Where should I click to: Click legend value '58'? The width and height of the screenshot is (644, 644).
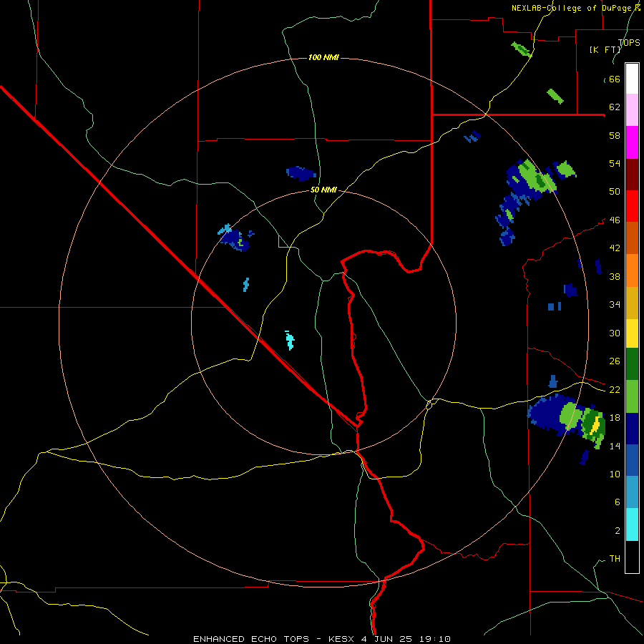[615, 135]
